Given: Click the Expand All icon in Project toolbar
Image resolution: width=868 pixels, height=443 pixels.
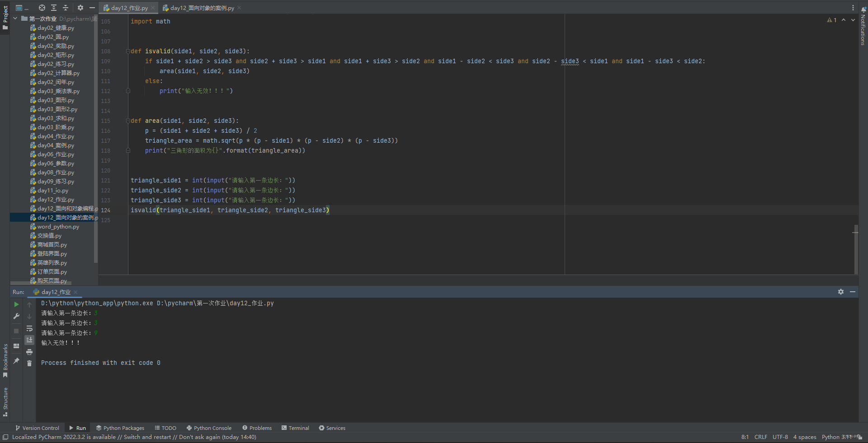Looking at the screenshot, I should 54,8.
